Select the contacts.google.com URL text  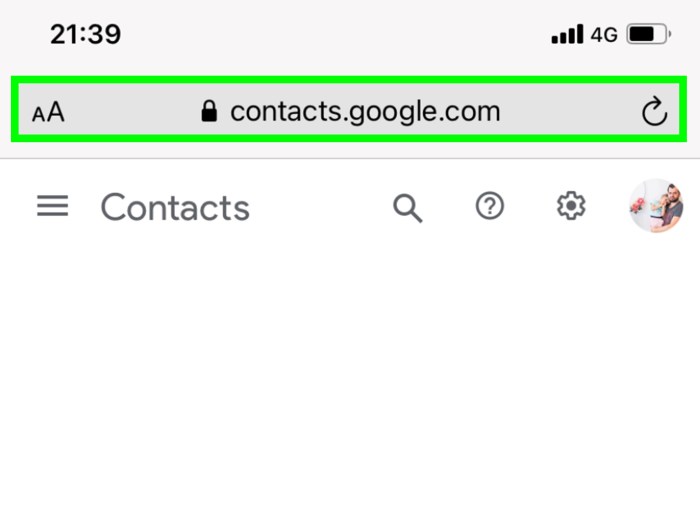tap(365, 111)
